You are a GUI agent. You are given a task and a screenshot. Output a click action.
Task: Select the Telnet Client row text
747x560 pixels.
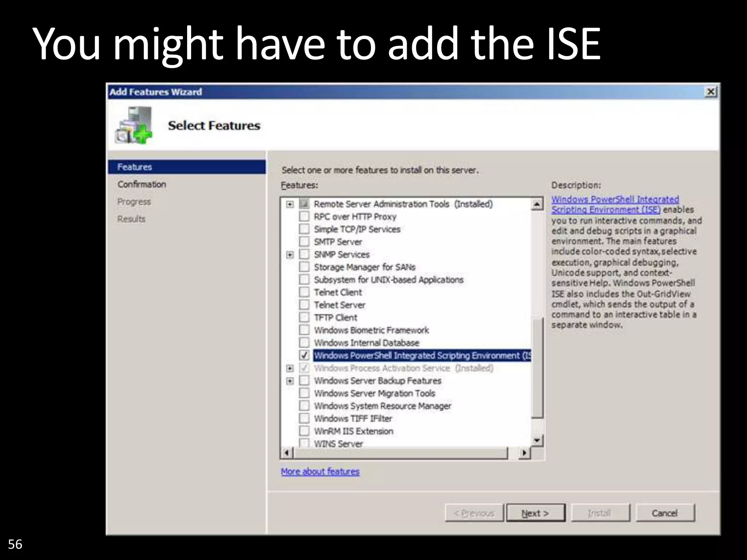coord(338,292)
